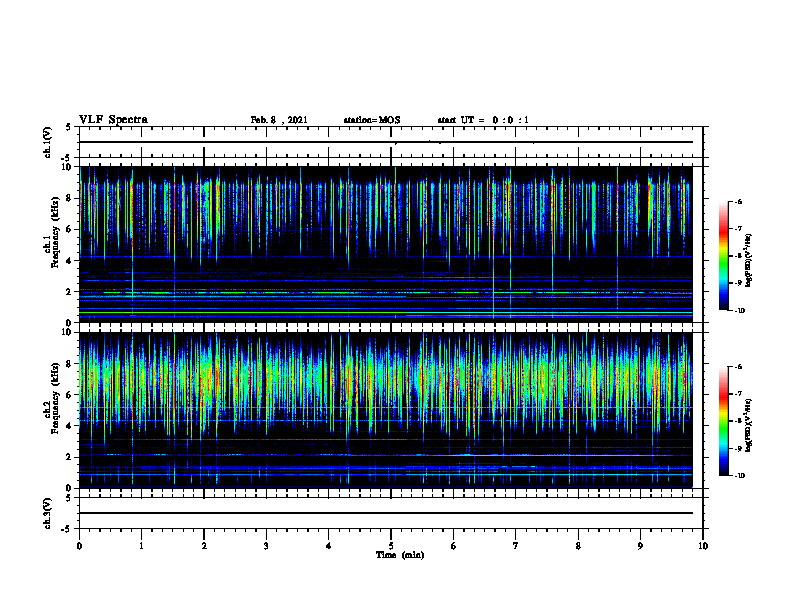The width and height of the screenshot is (792, 612).
Task: Click the "ch.1(V)" axis label
Action: 47,142
